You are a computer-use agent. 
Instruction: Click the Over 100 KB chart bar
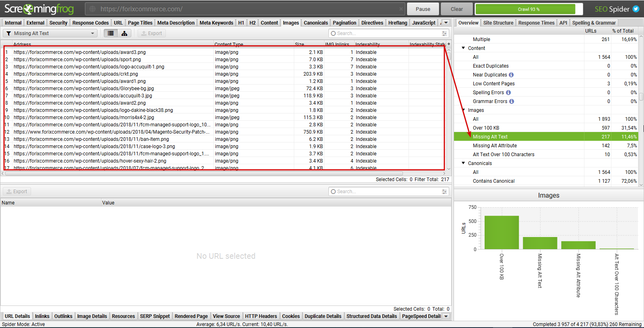tap(502, 232)
